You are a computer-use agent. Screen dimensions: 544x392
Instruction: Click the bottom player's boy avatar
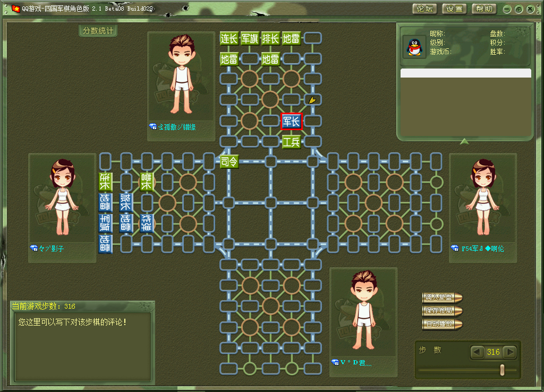tap(363, 310)
